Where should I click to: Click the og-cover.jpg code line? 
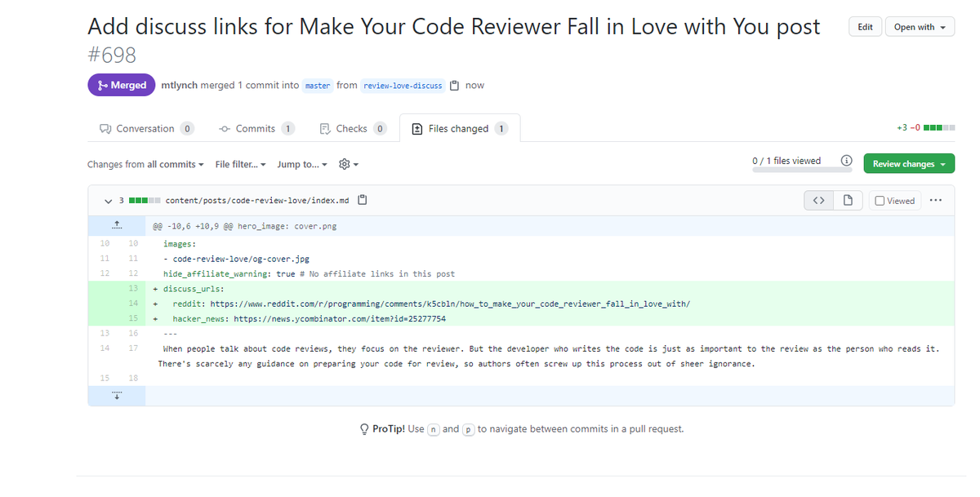pos(550,259)
